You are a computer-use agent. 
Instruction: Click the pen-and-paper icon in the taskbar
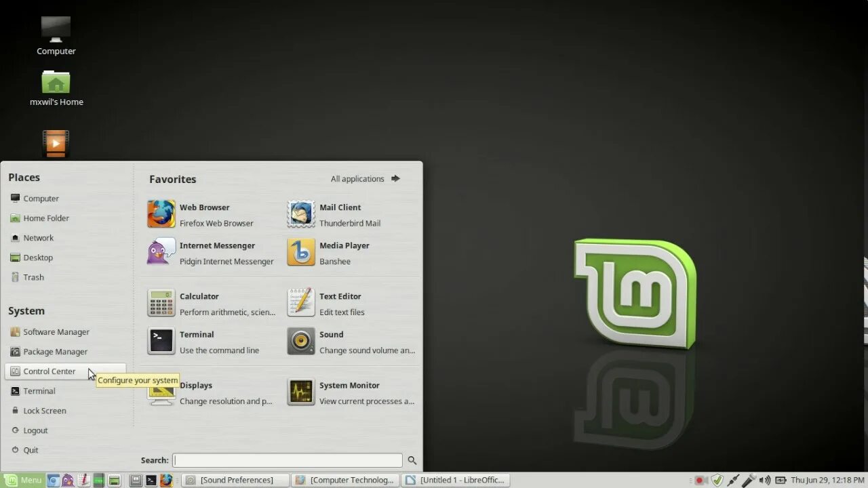pos(83,480)
